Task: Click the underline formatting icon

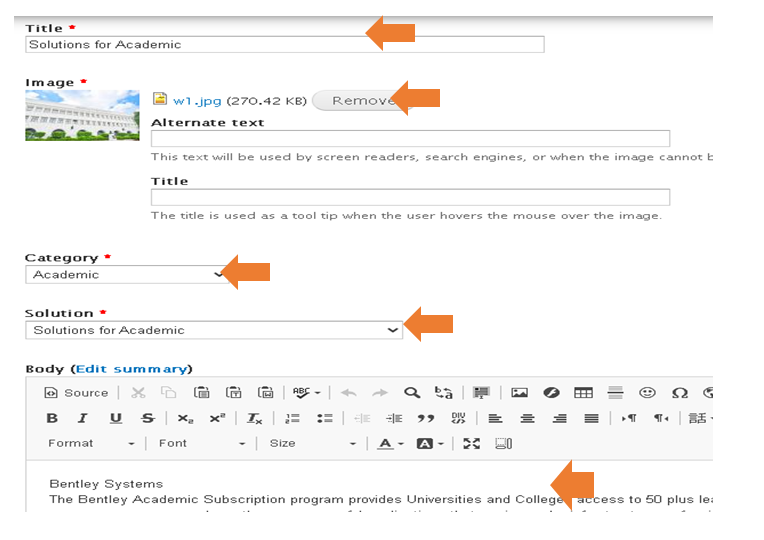Action: pos(116,419)
